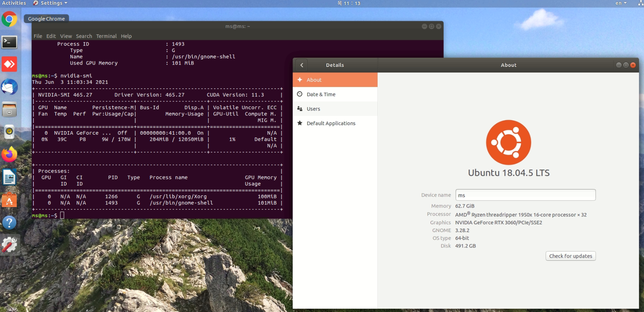This screenshot has width=644, height=312.
Task: Click 'nvidia-smi' command text in terminal
Action: pyautogui.click(x=76, y=76)
